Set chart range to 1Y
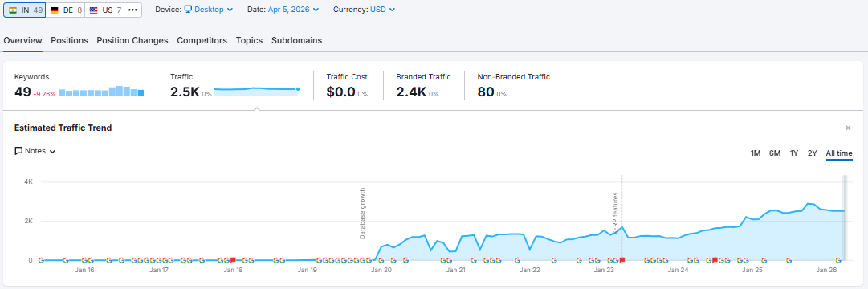 coord(794,153)
